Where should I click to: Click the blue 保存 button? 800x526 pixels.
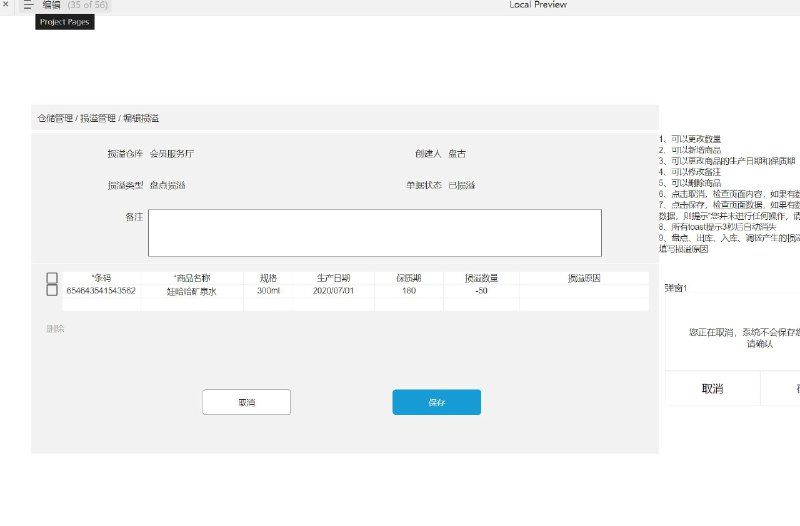tap(437, 402)
